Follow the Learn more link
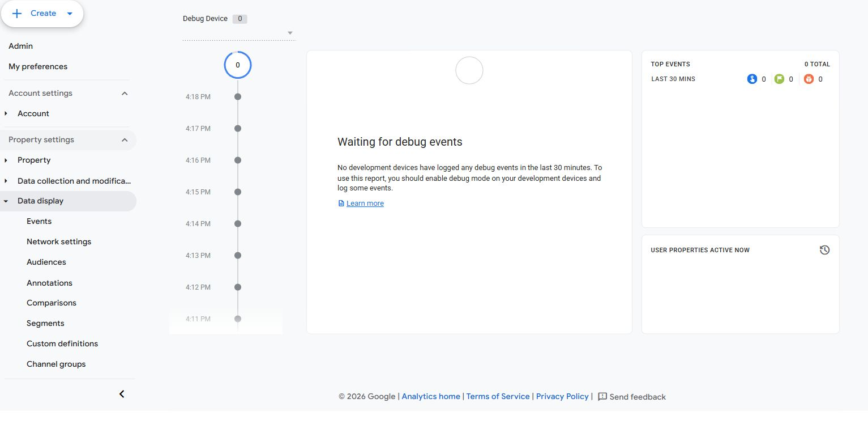 (365, 203)
